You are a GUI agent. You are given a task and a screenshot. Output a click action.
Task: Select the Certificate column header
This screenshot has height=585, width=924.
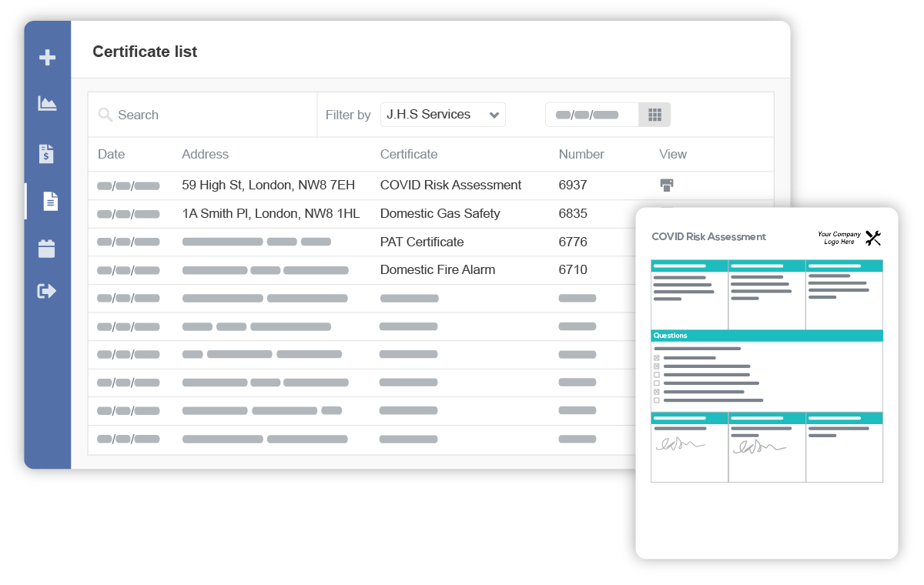click(x=409, y=154)
